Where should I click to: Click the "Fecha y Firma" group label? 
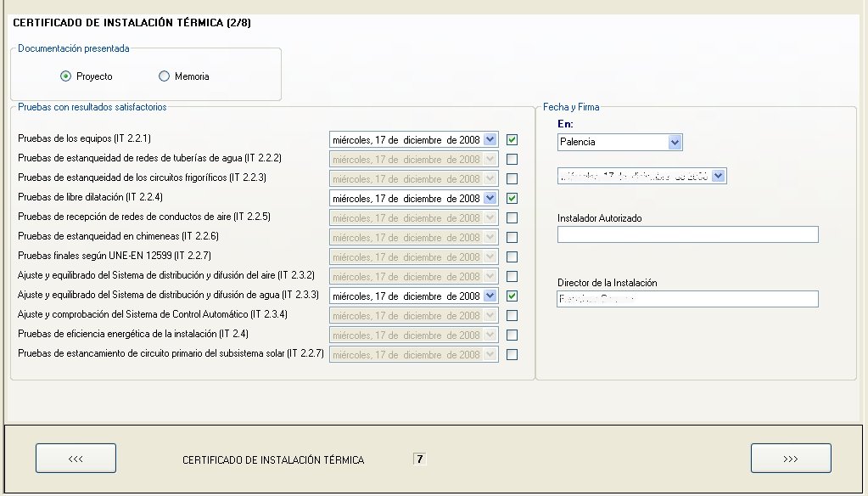pos(571,107)
